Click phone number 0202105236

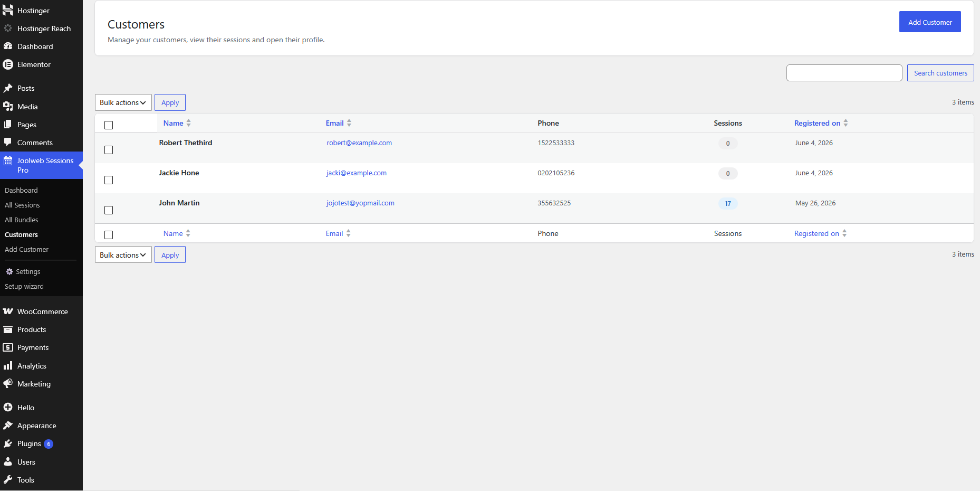(x=556, y=173)
